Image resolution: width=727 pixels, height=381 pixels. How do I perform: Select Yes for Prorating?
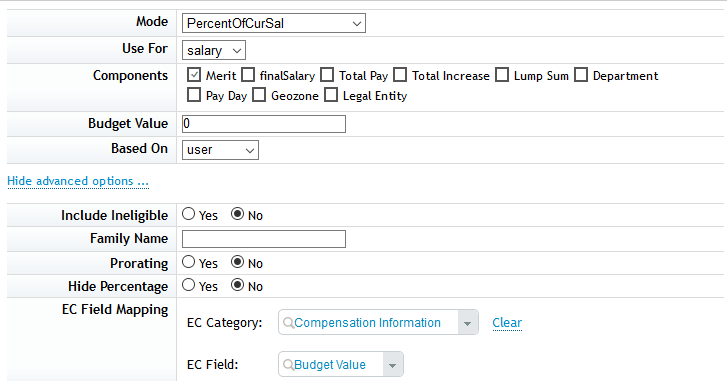[188, 262]
